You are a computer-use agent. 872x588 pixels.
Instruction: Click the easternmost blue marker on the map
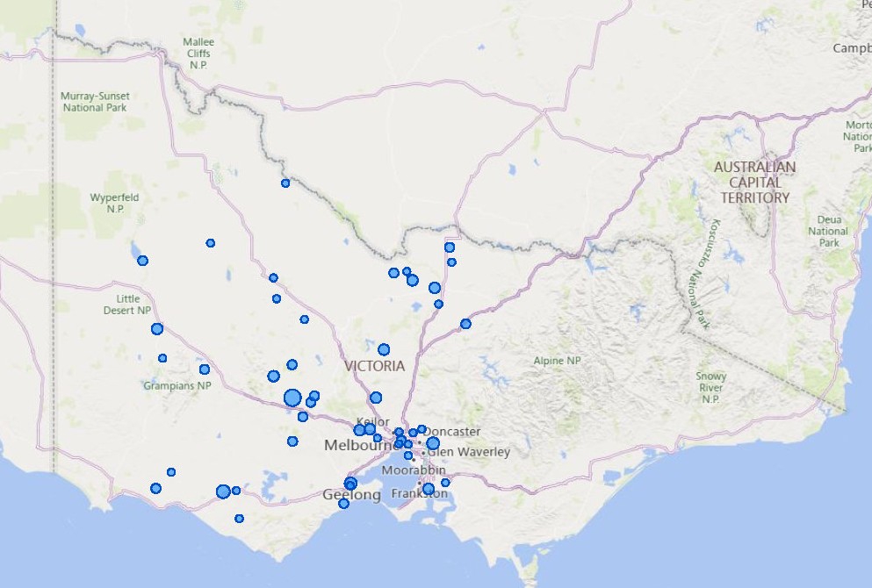tap(465, 324)
